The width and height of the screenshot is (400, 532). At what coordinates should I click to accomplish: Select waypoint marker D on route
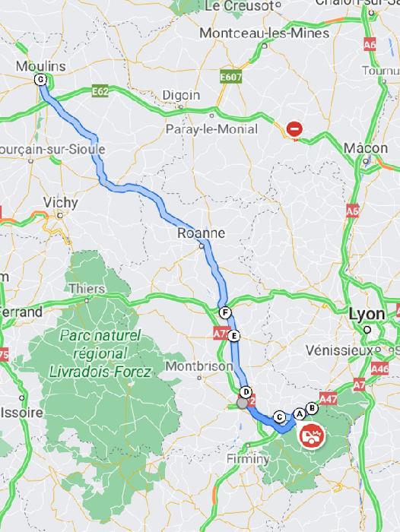[x=246, y=392]
